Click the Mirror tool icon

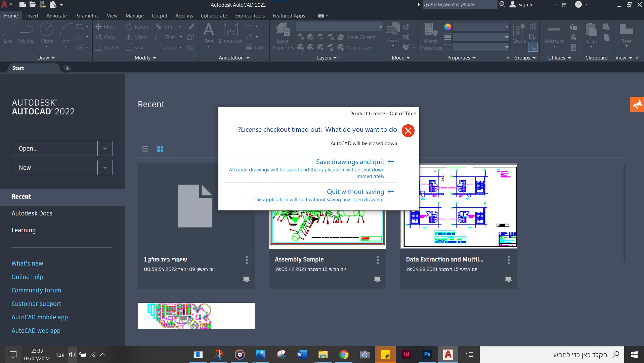[129, 37]
